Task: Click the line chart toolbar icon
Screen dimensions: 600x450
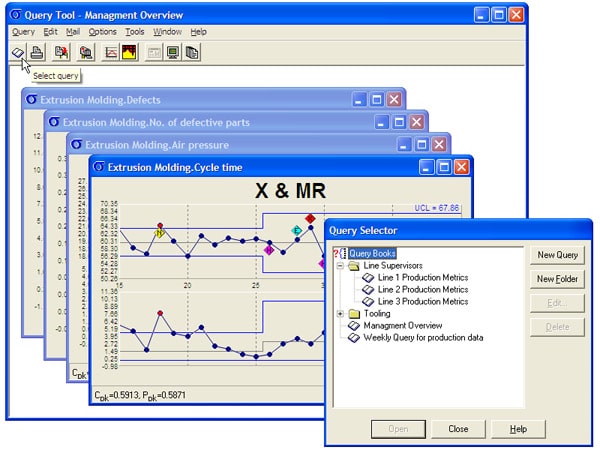Action: point(110,52)
